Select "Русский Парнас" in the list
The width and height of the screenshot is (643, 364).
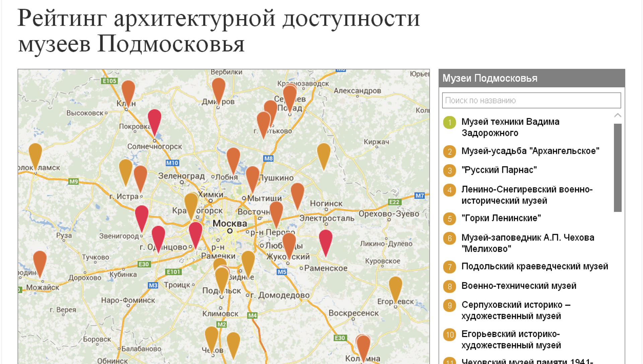tap(499, 170)
